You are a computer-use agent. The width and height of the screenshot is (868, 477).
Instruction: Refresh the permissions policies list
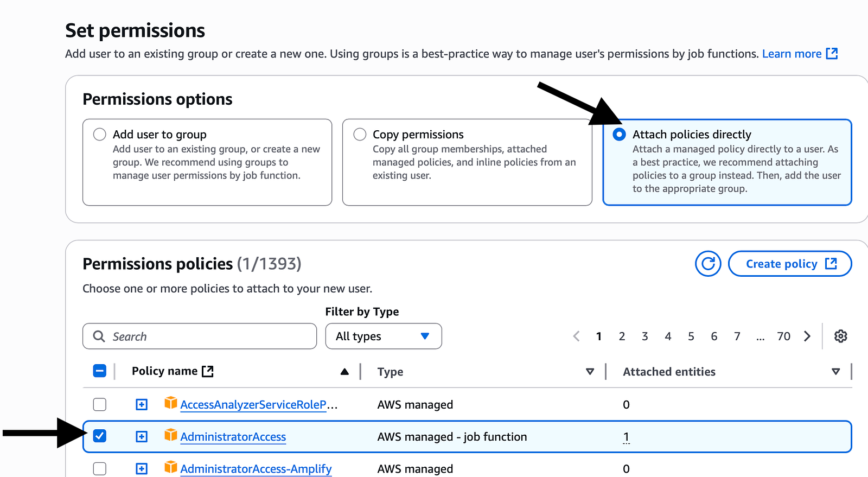[x=708, y=264]
